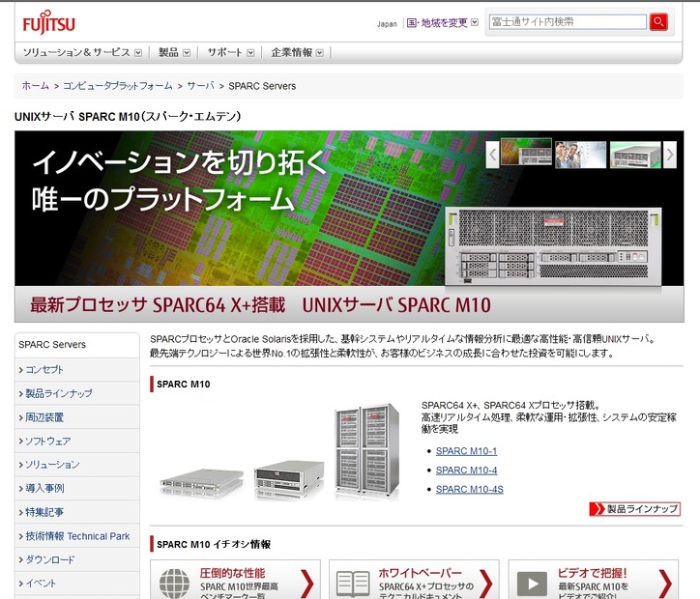This screenshot has height=599, width=700.
Task: Expand the サポート menu
Action: pos(230,52)
